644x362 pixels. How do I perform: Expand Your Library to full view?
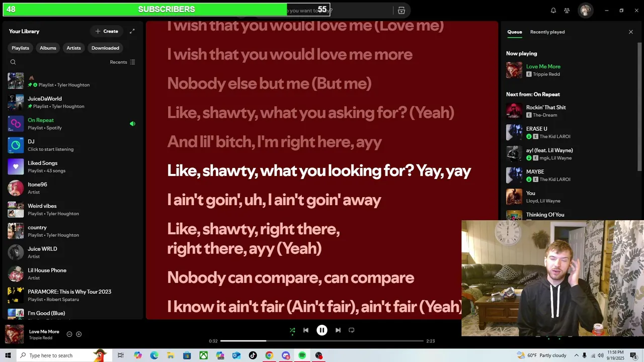click(132, 31)
